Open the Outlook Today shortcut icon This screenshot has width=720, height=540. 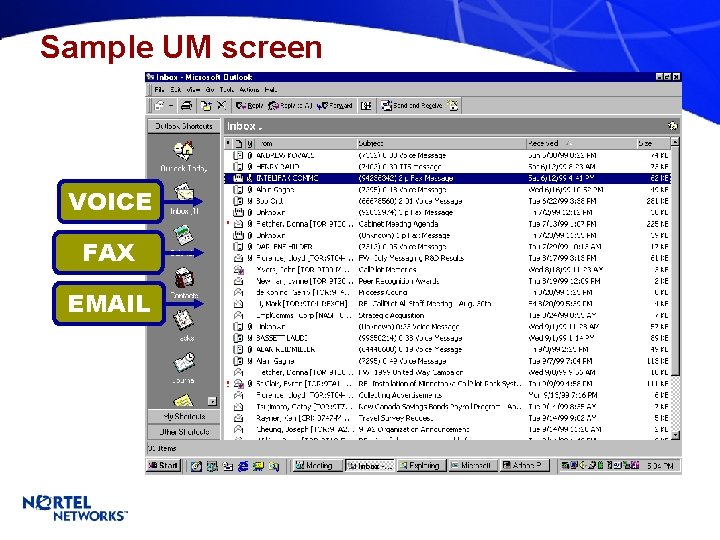tap(184, 150)
